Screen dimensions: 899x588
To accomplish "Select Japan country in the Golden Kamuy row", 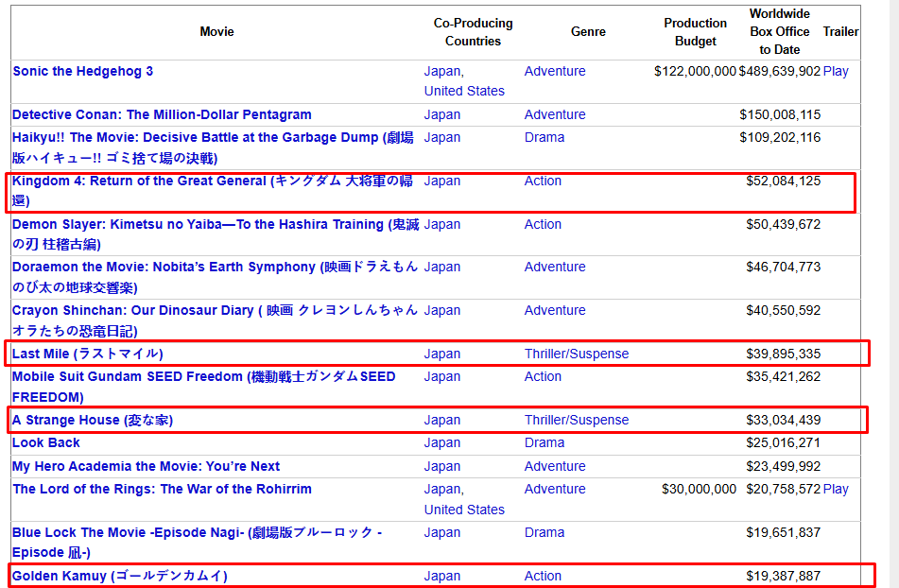I will pos(442,576).
